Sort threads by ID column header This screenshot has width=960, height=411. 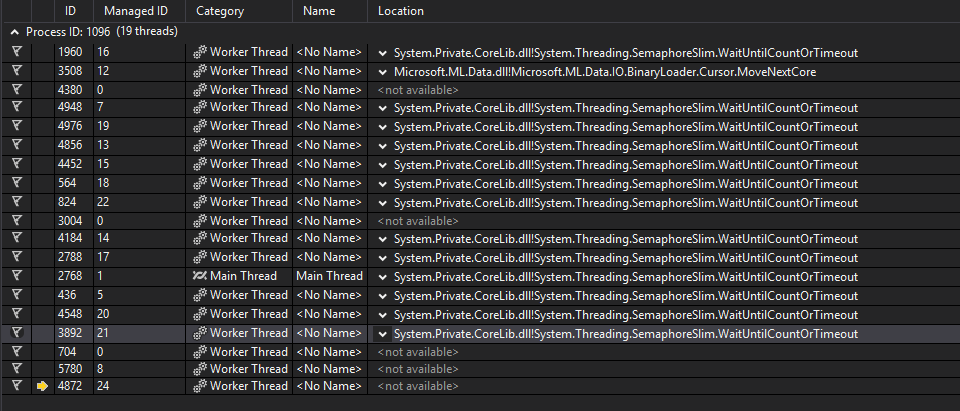coord(70,11)
